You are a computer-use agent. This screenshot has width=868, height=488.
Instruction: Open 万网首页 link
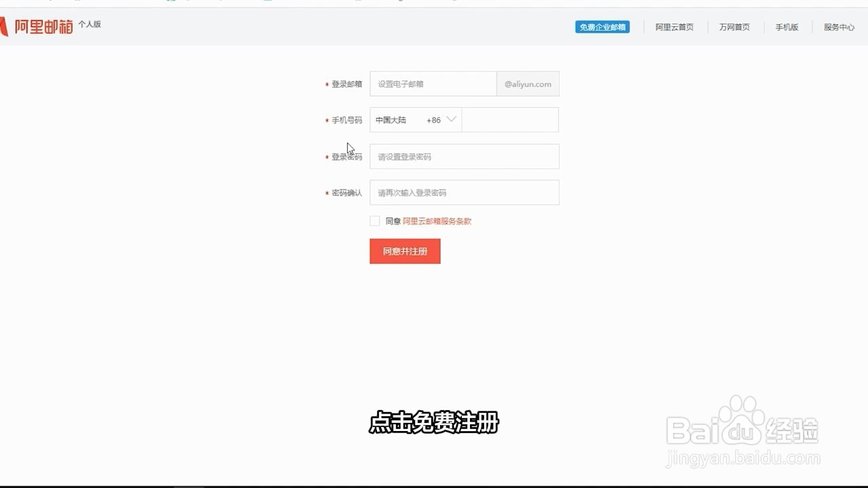pos(734,27)
